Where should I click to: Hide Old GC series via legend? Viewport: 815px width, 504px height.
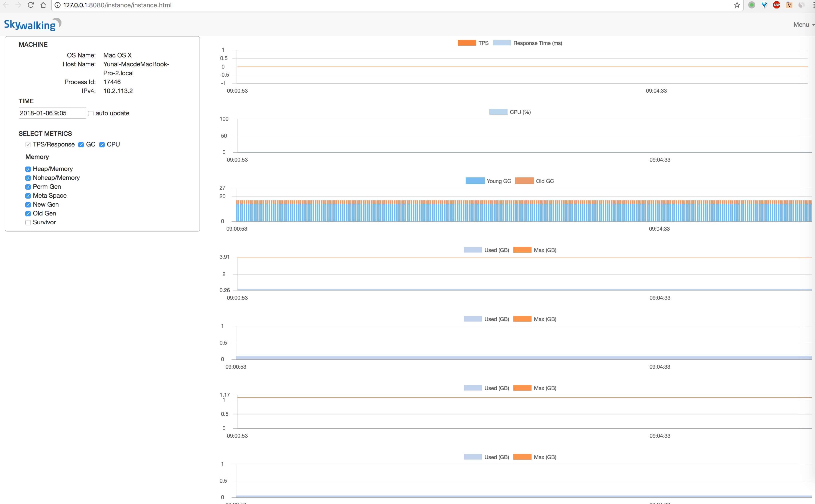[x=544, y=181]
